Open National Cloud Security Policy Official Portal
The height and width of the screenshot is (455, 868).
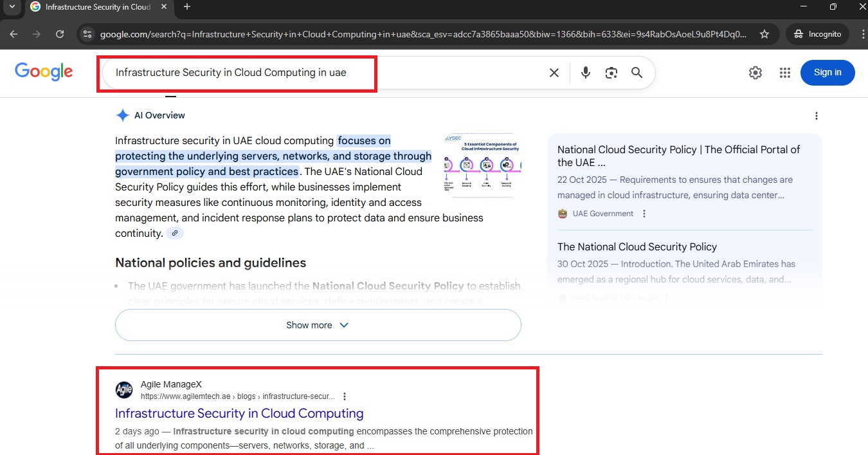(x=678, y=156)
